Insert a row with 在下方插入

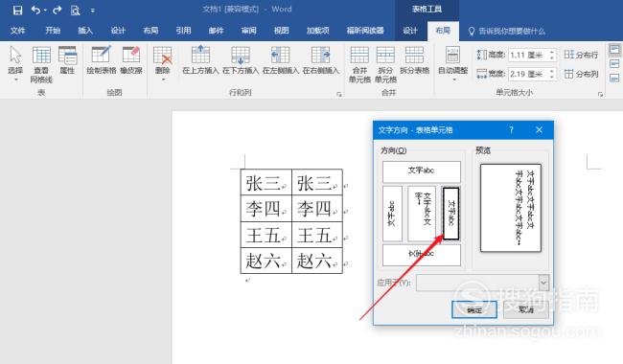coord(241,60)
